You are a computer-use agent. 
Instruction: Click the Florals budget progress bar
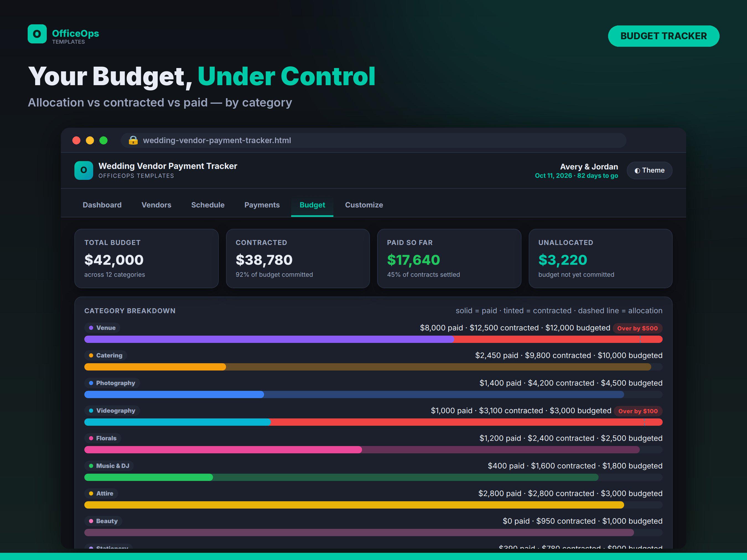(x=373, y=450)
